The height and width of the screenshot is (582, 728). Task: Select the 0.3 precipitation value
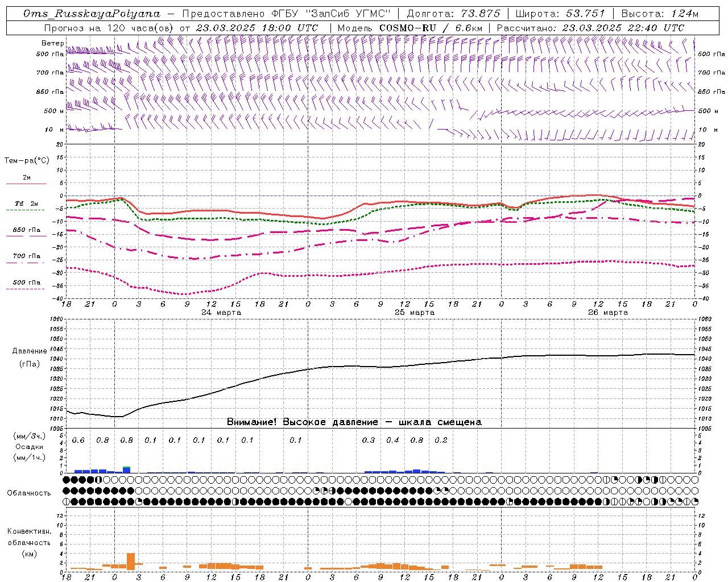tap(369, 440)
